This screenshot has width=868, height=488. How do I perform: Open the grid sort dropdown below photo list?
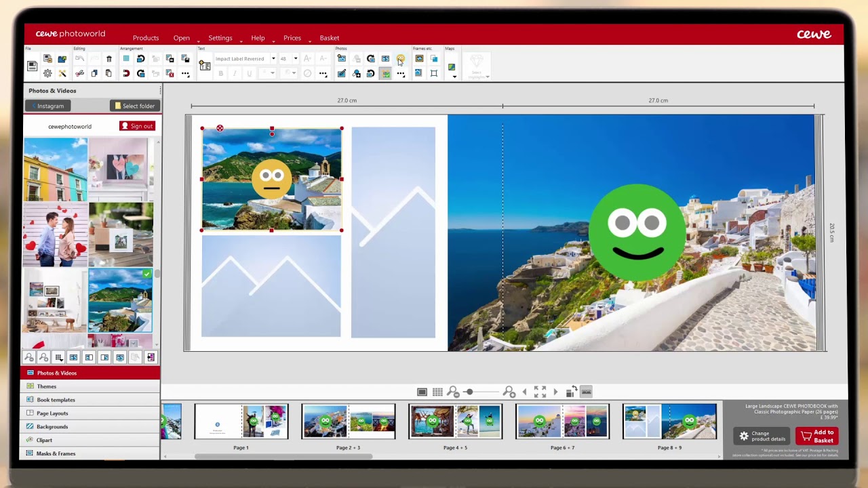(59, 357)
